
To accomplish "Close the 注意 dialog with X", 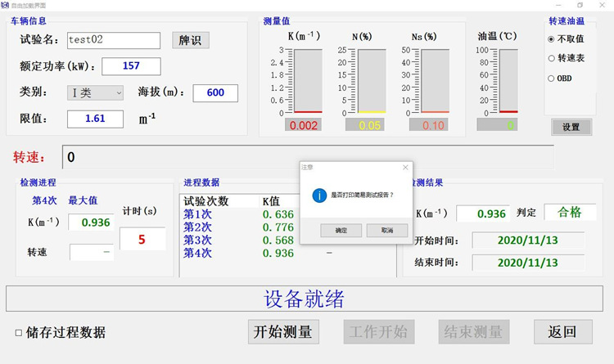I will [x=405, y=168].
